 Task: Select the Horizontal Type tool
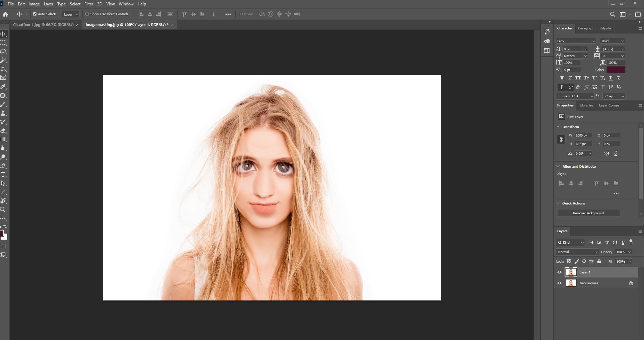pos(3,174)
